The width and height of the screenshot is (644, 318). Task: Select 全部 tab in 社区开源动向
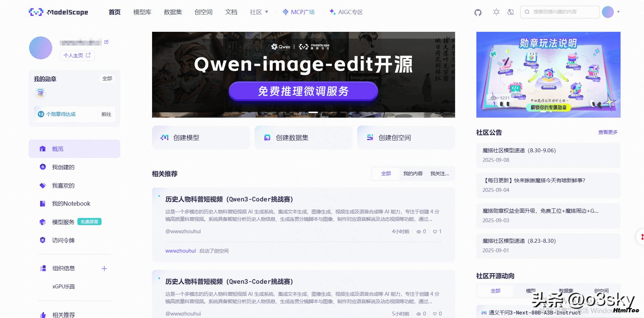pyautogui.click(x=495, y=291)
